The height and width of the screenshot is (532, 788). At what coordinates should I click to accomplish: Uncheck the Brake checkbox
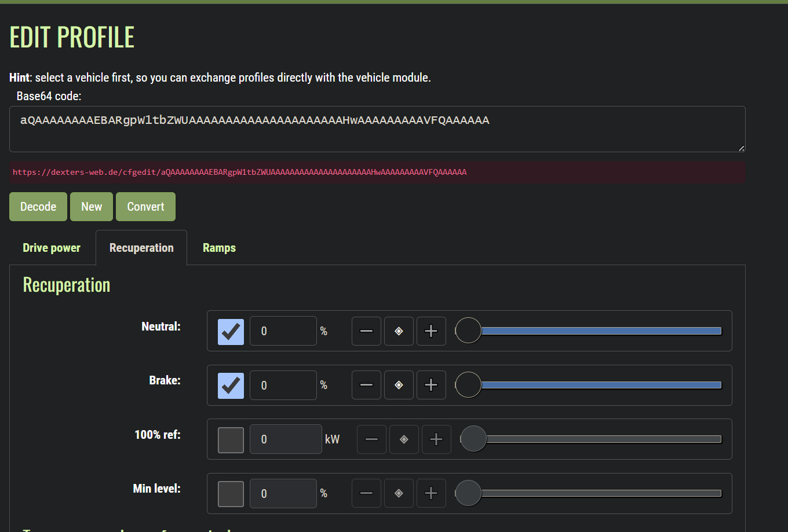click(x=231, y=385)
